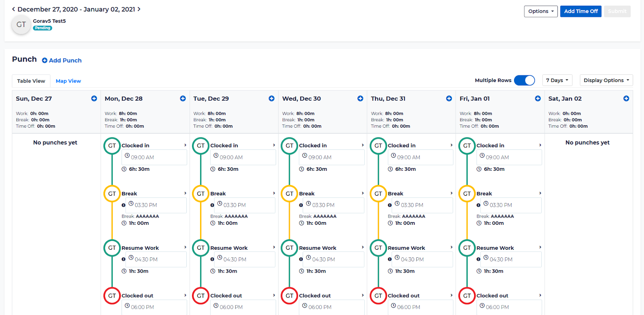Click the GT user avatar
The height and width of the screenshot is (315, 644).
click(21, 25)
